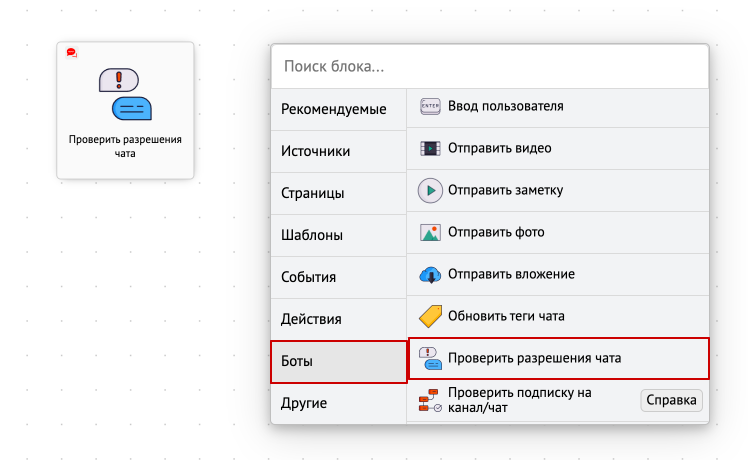Switch to the Источники category

[x=339, y=151]
